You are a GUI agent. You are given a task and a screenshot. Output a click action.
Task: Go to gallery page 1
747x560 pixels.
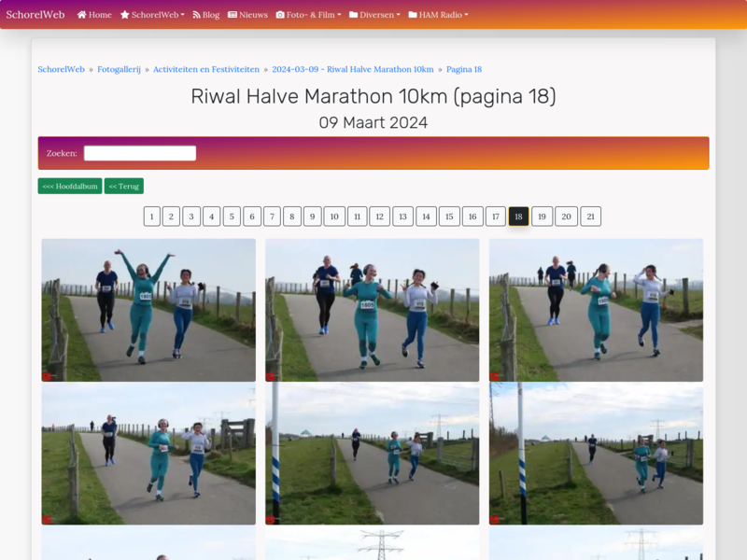coord(152,217)
